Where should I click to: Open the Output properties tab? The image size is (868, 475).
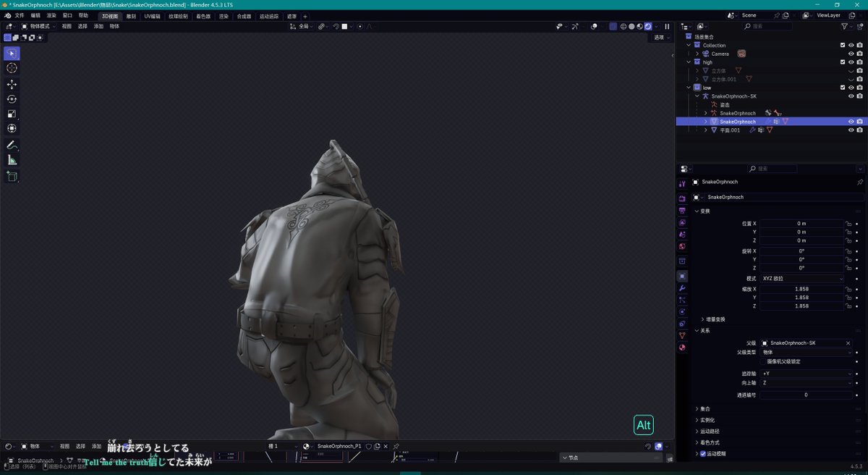coord(682,211)
